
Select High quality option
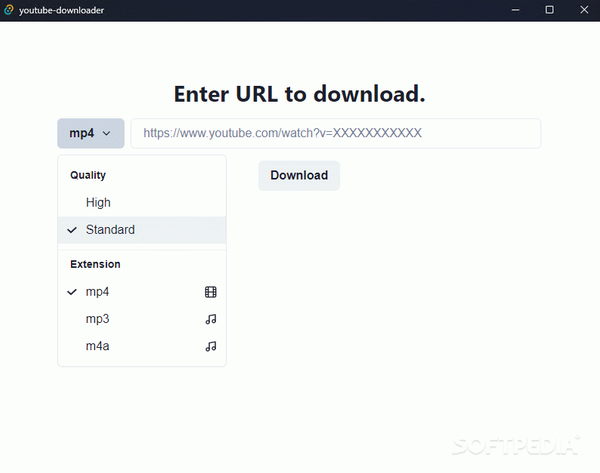tap(142, 202)
